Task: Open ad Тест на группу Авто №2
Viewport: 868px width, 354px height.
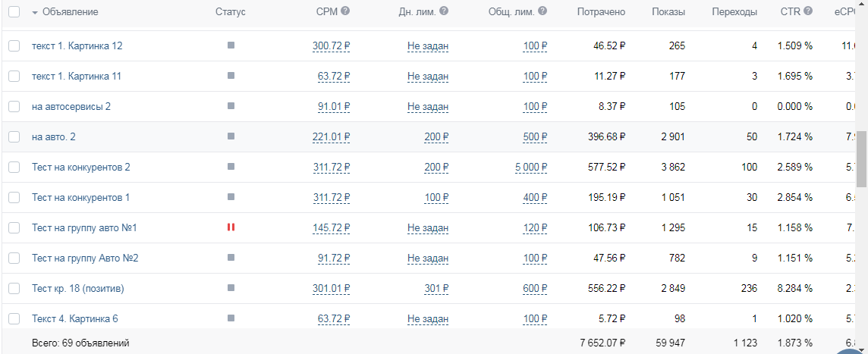Action: point(85,258)
